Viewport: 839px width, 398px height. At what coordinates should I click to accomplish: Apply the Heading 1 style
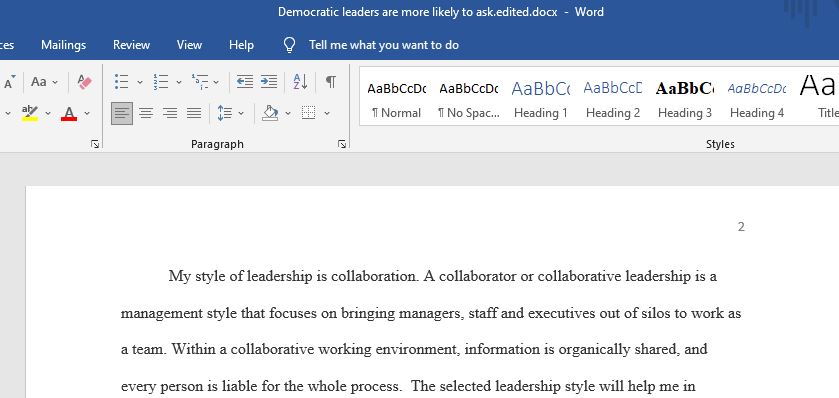540,101
